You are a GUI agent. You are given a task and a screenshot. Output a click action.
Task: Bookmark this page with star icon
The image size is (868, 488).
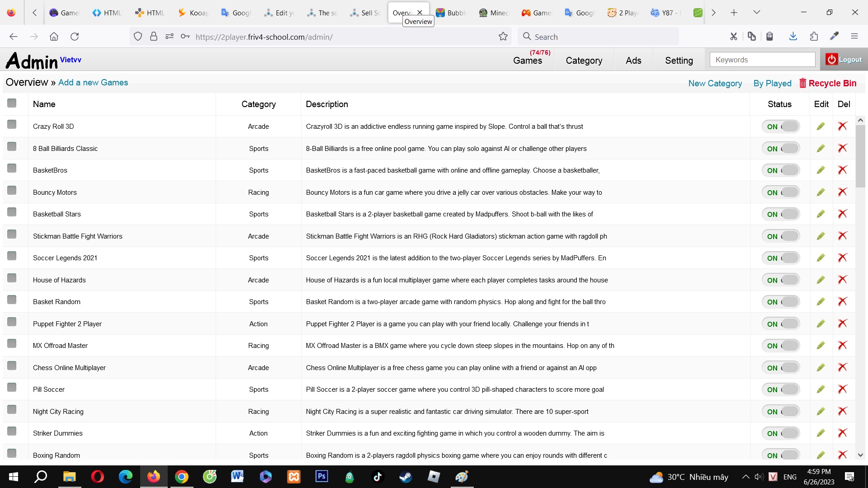(x=503, y=37)
